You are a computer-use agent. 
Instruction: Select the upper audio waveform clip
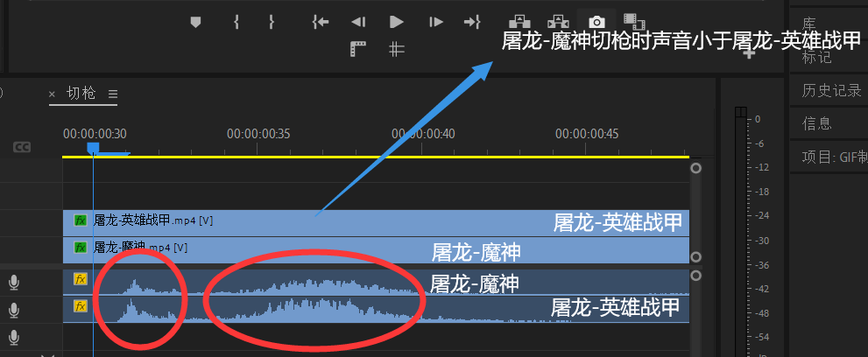(x=376, y=283)
